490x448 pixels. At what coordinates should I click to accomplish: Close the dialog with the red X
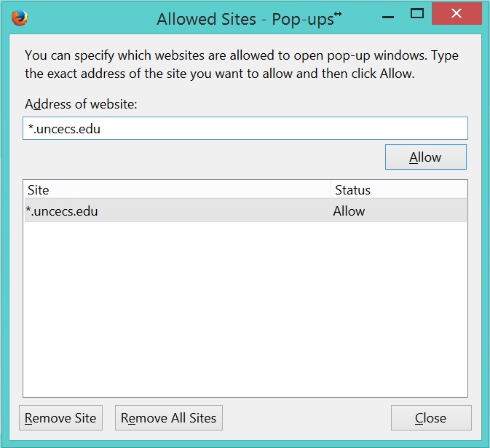[457, 14]
